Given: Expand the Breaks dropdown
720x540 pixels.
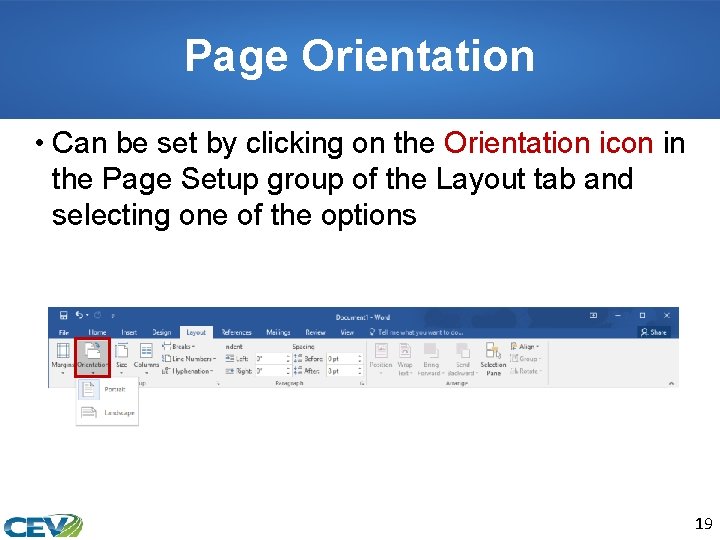Looking at the screenshot, I should pos(179,346).
